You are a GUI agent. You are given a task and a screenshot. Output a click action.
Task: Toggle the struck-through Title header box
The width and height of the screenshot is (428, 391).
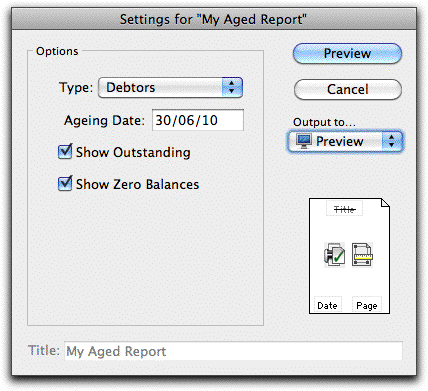click(344, 209)
